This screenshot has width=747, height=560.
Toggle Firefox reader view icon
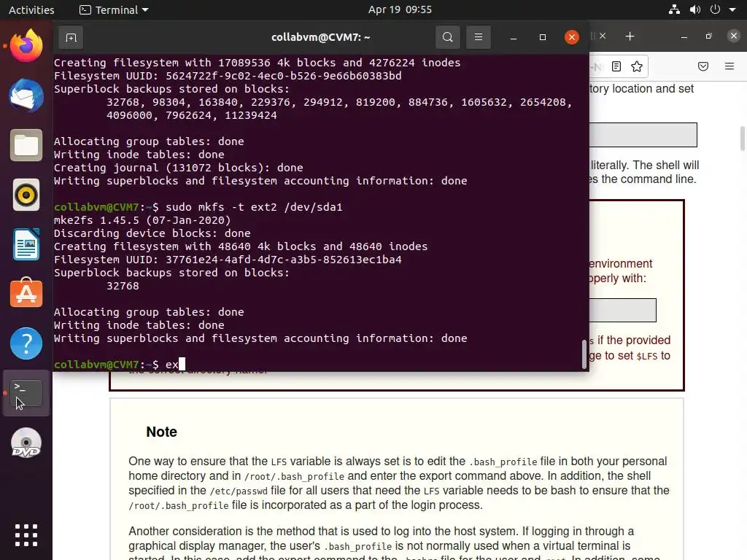click(x=616, y=66)
